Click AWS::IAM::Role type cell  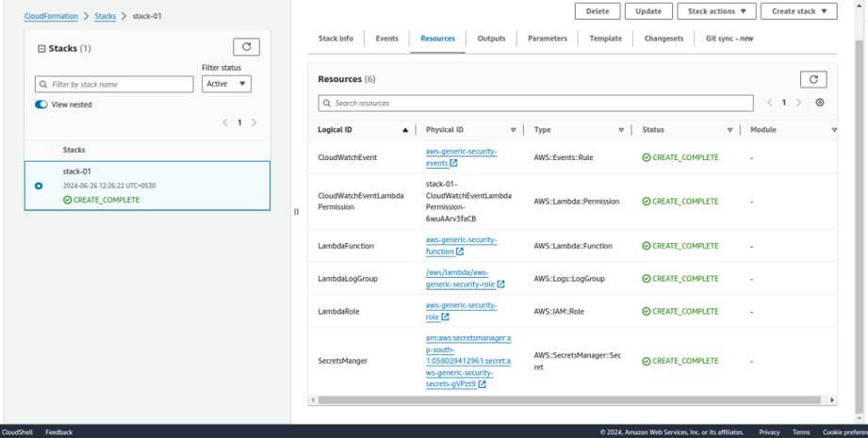click(559, 312)
